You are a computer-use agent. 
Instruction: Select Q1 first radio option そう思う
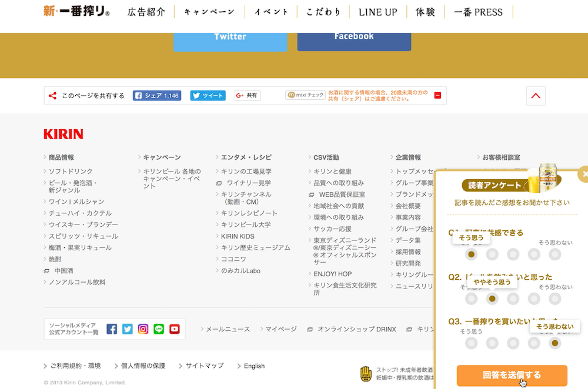(472, 254)
